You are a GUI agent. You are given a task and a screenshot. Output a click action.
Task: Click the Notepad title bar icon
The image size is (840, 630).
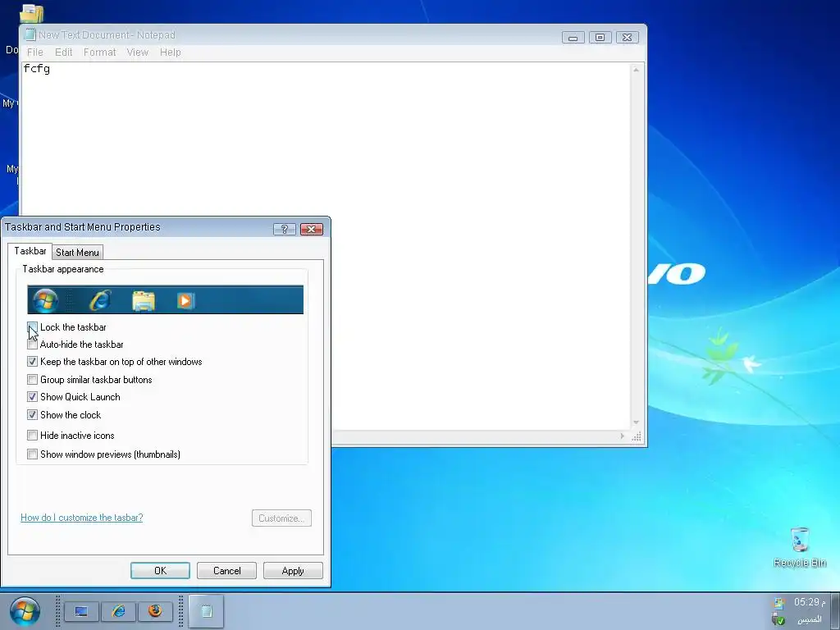30,34
